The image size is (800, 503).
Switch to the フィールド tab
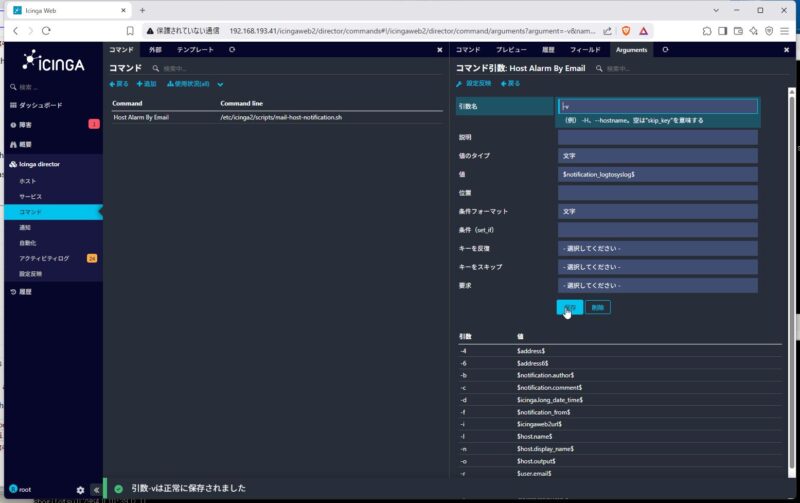coord(585,49)
